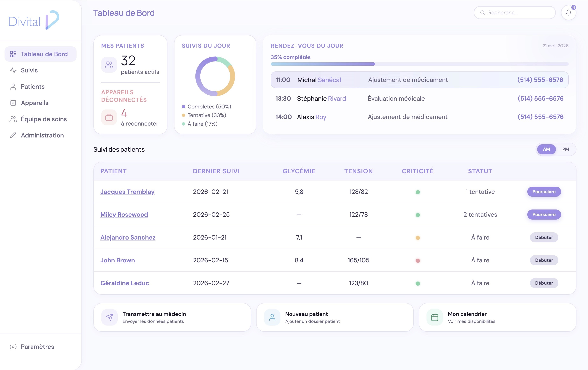Select the 11:00 Michel Sénécal appointment row
Image resolution: width=588 pixels, height=370 pixels.
click(x=419, y=80)
